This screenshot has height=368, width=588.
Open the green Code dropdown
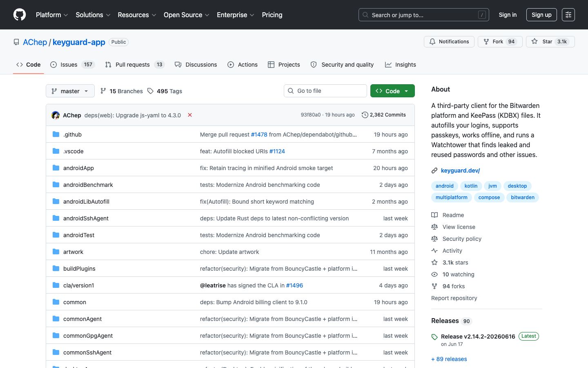(392, 91)
